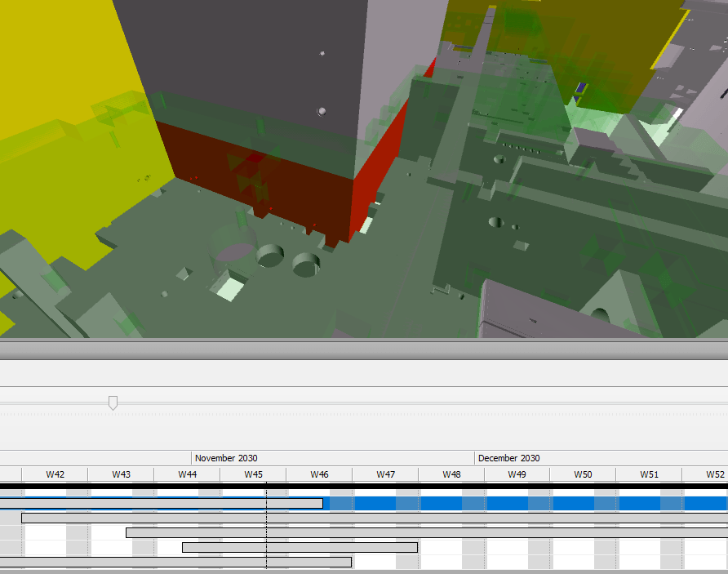728x574 pixels.
Task: Select the bottom Gantt bar ending before W47
Action: (163, 562)
